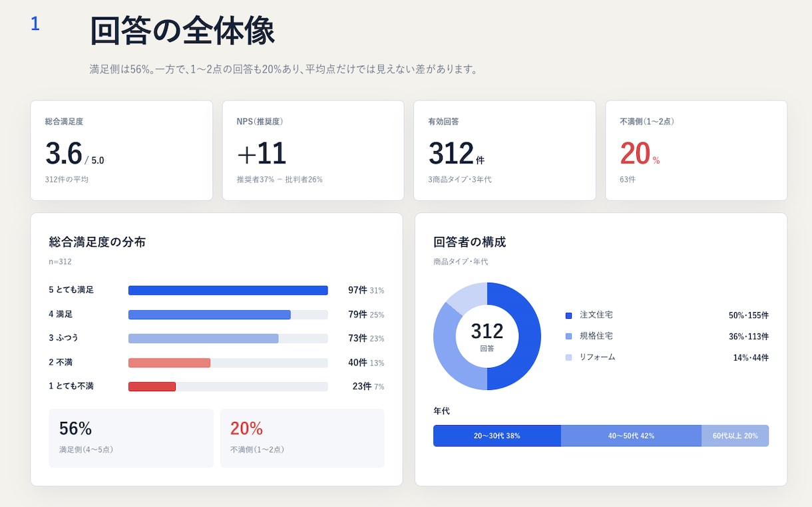
Task: Click the 40〜50代 42% age segment
Action: point(631,436)
